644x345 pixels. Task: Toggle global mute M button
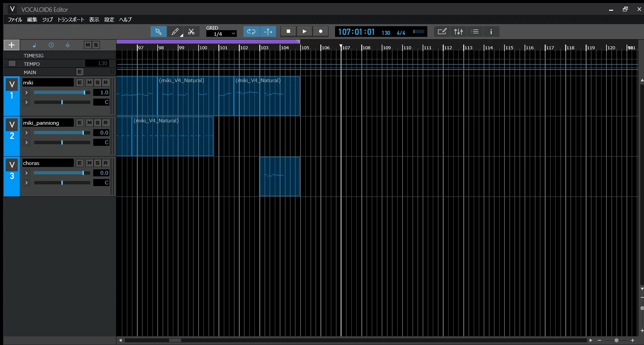88,45
